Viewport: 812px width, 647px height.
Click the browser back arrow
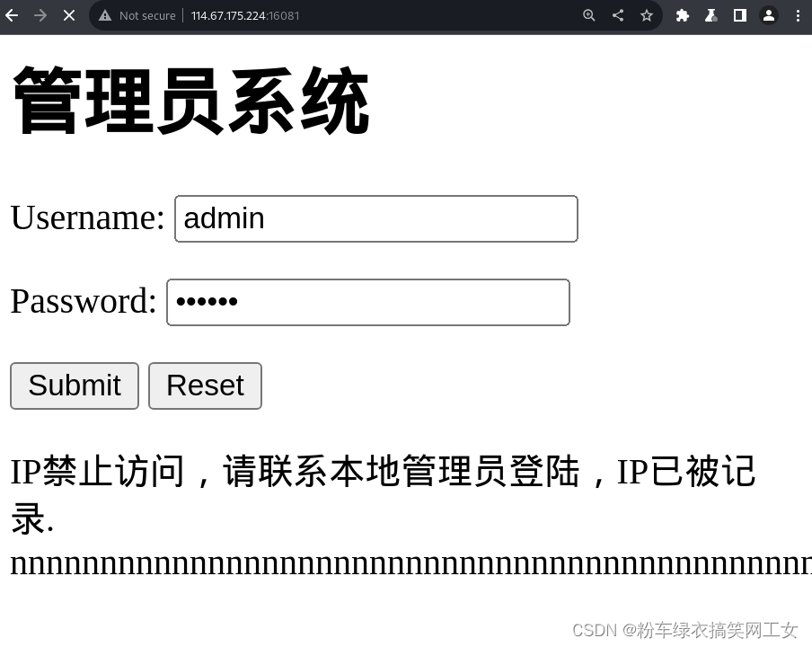(12, 15)
